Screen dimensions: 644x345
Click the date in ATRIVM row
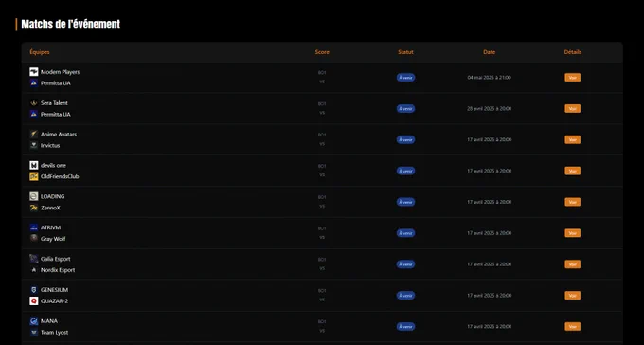click(x=490, y=233)
